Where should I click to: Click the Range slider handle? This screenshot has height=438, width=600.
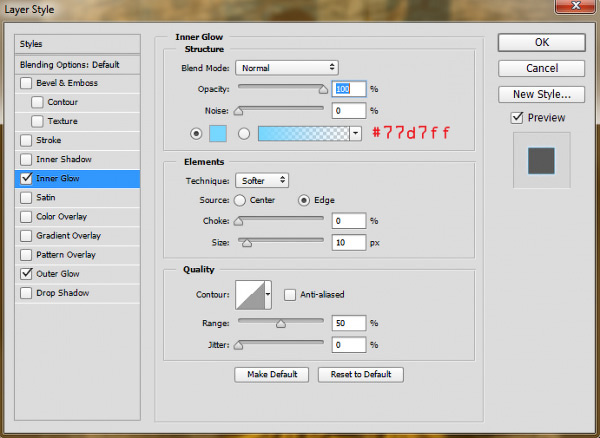click(281, 324)
